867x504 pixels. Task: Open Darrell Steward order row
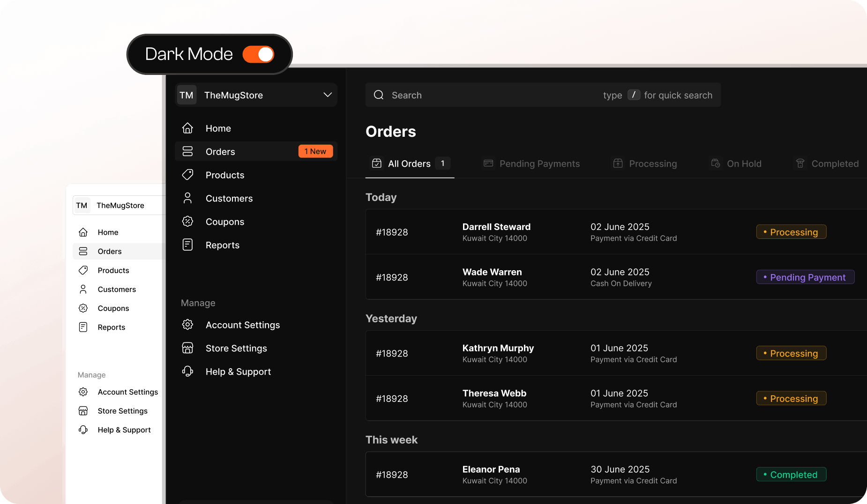616,232
